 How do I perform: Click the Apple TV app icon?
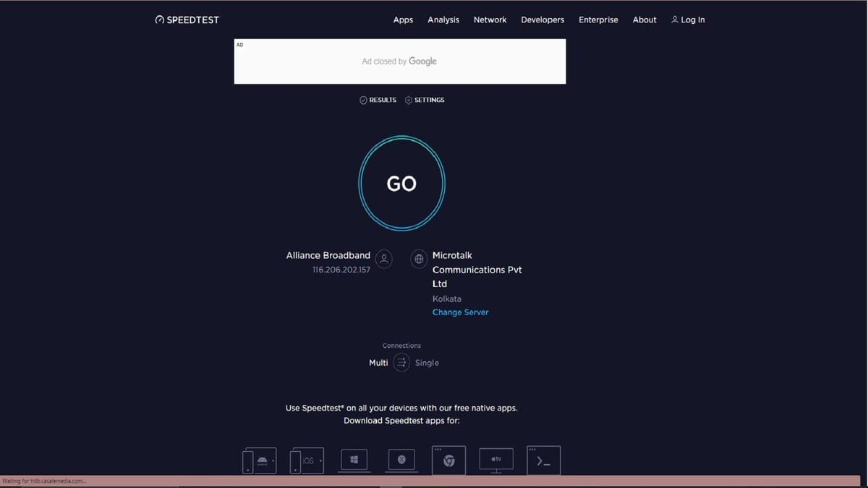coord(495,460)
